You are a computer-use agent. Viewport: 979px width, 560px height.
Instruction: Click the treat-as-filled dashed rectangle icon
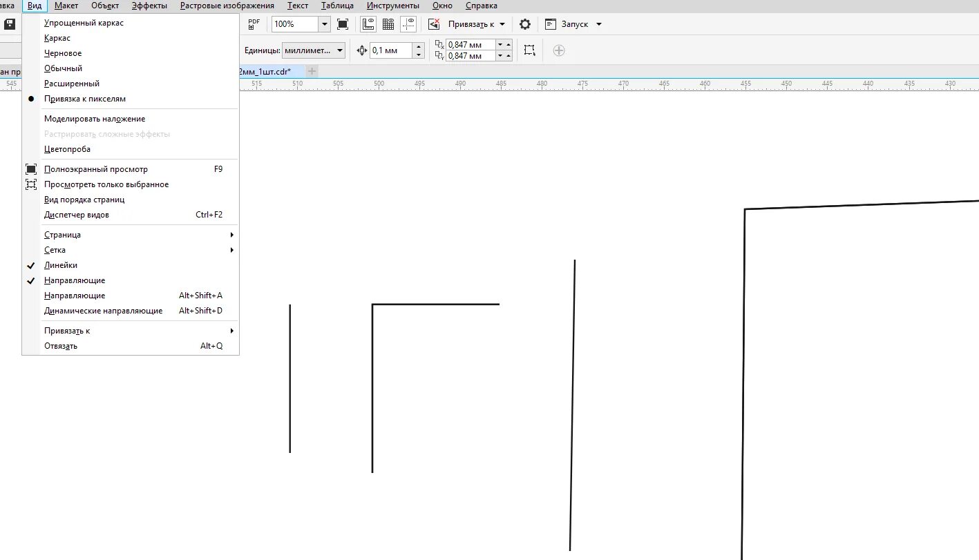click(x=529, y=50)
